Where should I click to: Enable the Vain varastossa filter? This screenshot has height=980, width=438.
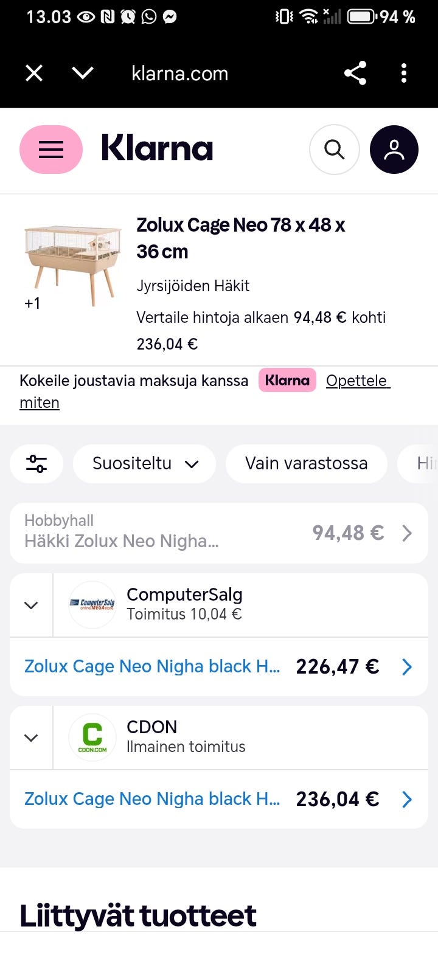(306, 464)
